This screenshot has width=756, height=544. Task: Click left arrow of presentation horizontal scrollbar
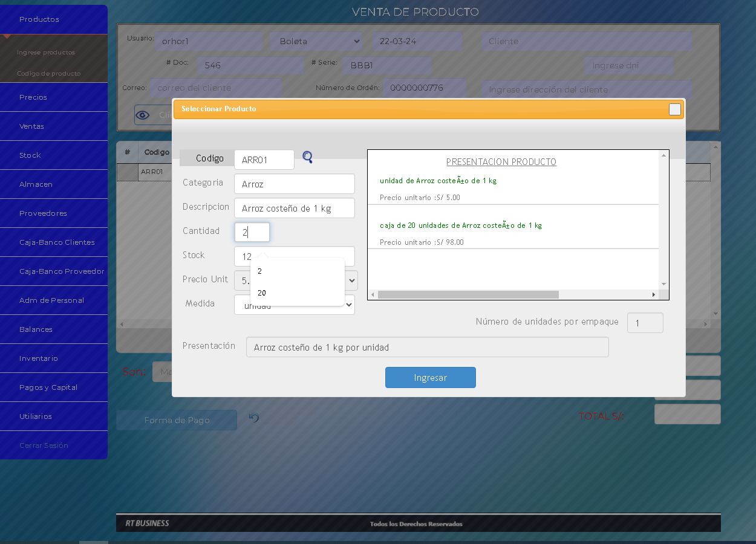pyautogui.click(x=373, y=295)
